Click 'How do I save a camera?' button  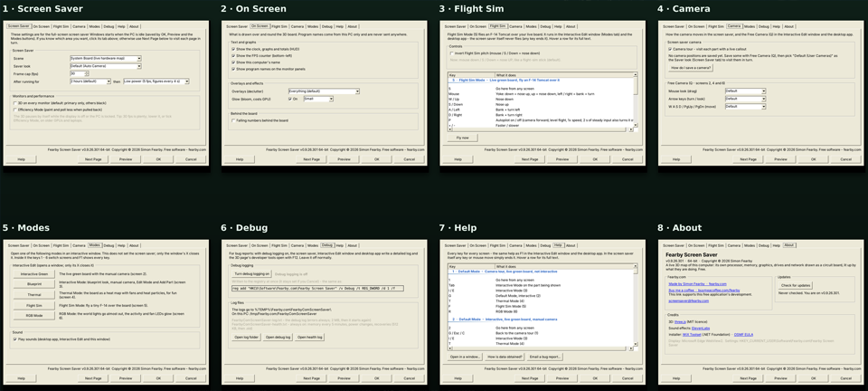(690, 68)
